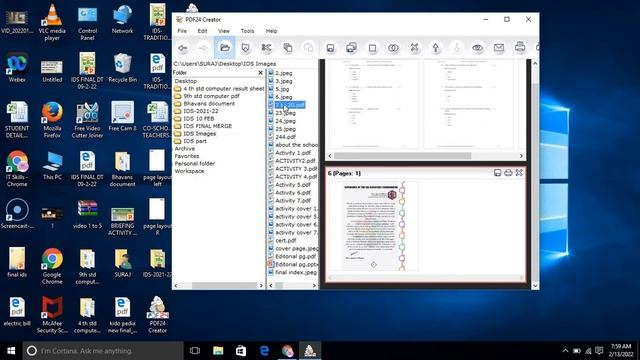
Task: Click the up arrow icon in the toolbar
Action: [x=436, y=48]
